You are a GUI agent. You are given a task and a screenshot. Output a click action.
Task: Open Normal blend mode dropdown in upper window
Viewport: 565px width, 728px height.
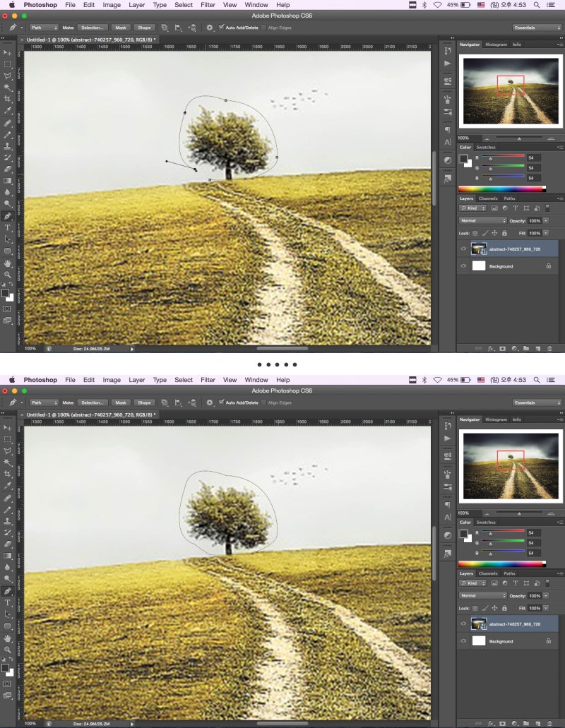click(x=483, y=220)
